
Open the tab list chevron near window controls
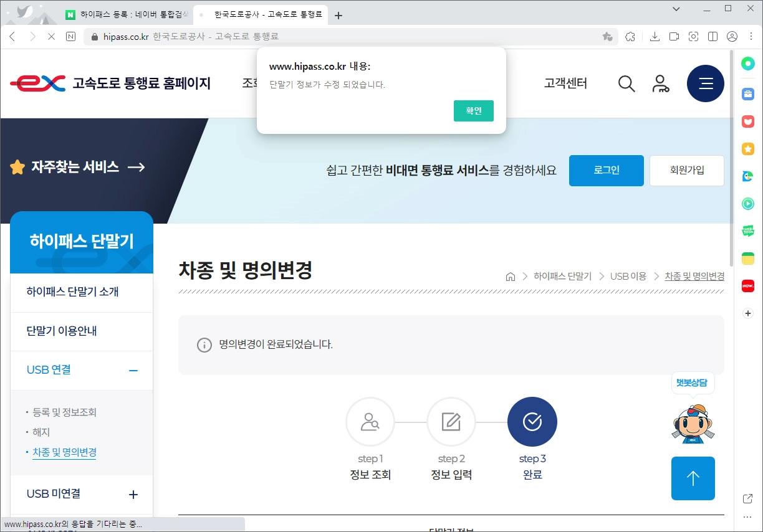coord(674,10)
